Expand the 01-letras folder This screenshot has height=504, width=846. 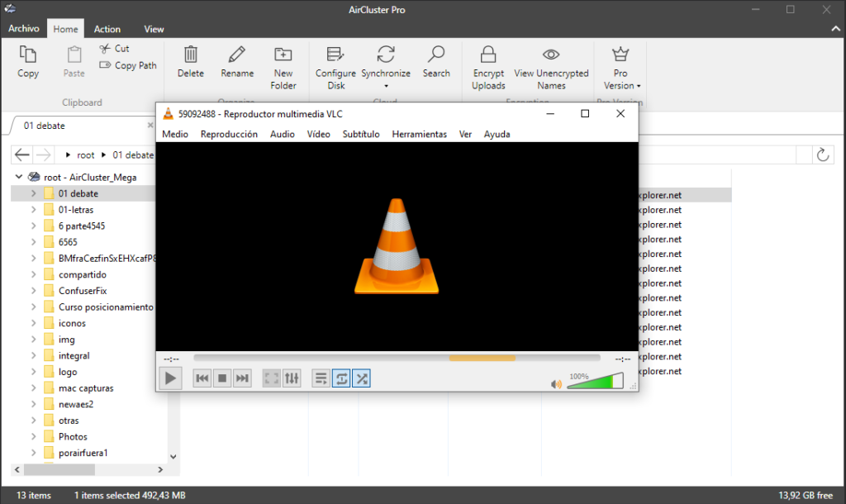tap(33, 209)
